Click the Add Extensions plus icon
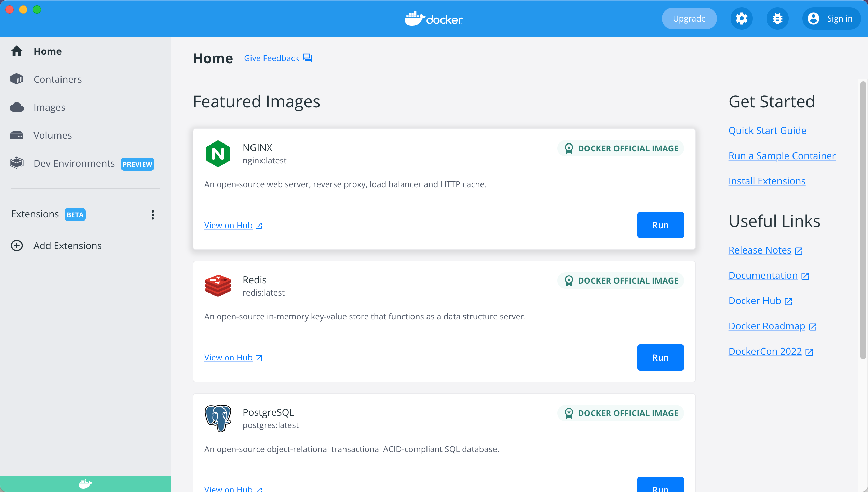 pyautogui.click(x=17, y=246)
